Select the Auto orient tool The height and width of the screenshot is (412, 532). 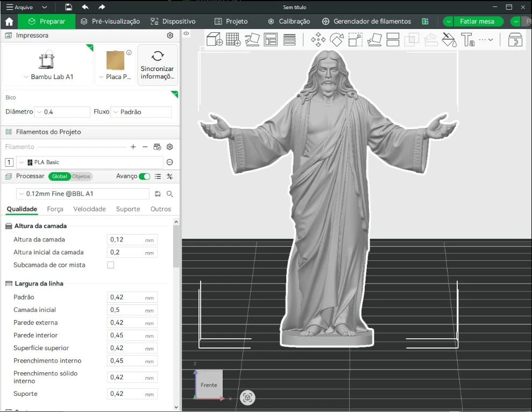pyautogui.click(x=252, y=39)
